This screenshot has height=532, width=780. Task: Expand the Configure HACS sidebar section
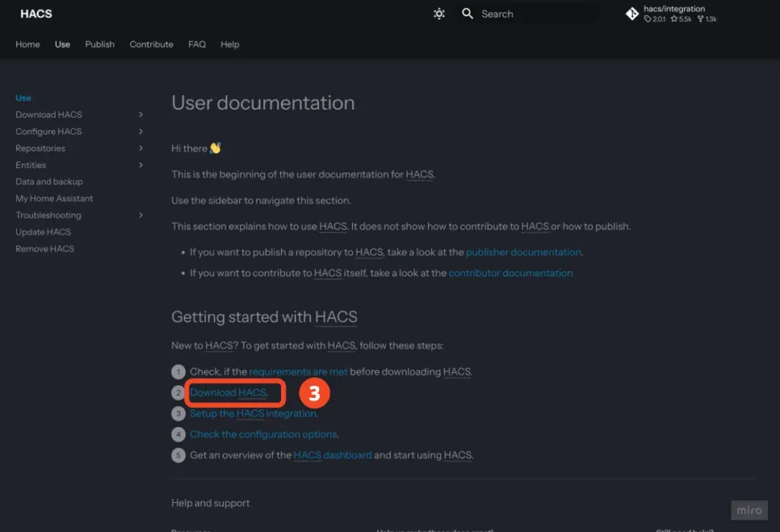pos(141,132)
